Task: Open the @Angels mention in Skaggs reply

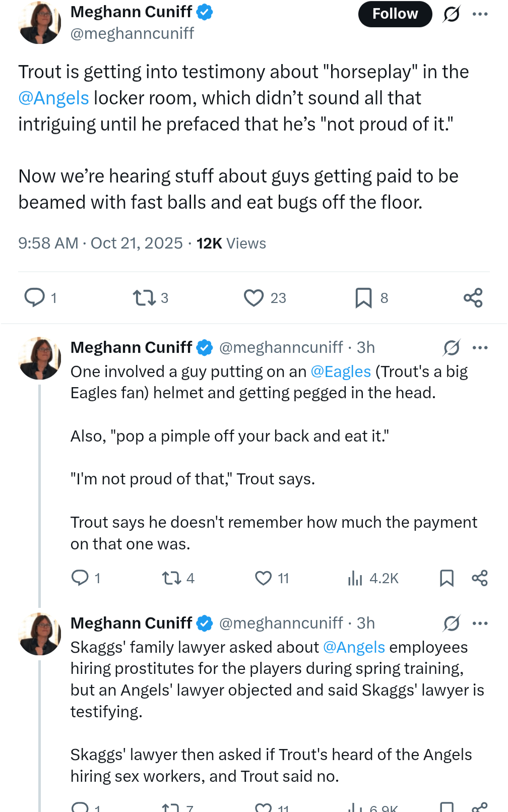Action: [x=354, y=647]
